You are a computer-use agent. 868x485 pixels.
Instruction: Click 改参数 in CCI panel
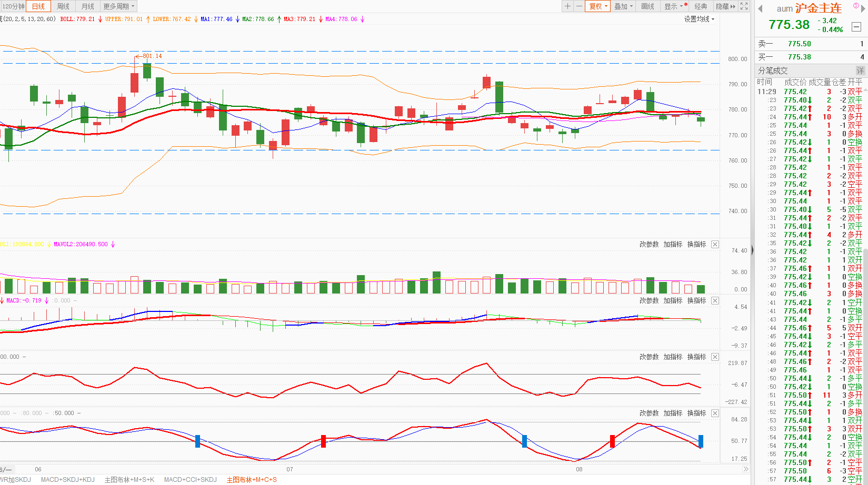click(x=649, y=357)
